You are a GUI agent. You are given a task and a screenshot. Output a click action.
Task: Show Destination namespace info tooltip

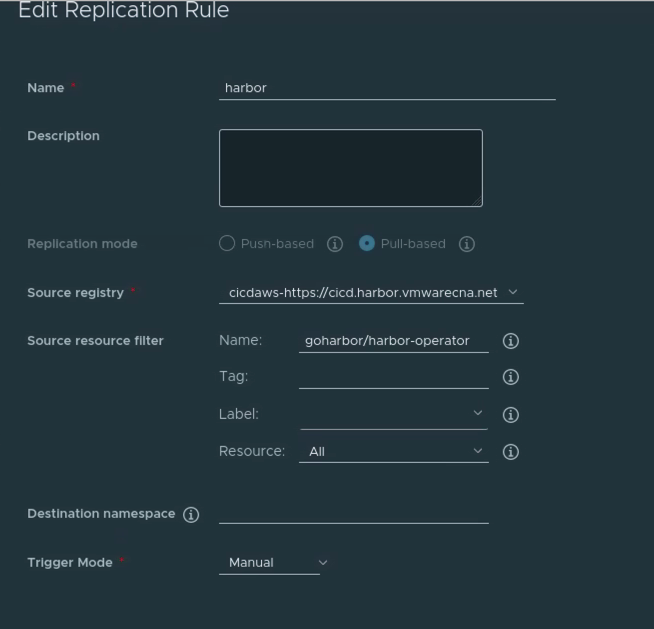(191, 514)
